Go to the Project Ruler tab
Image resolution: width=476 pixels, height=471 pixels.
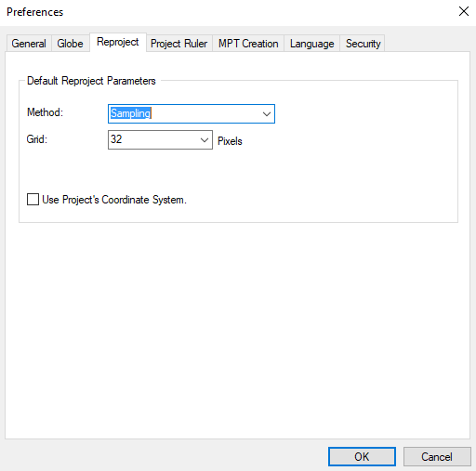(178, 44)
